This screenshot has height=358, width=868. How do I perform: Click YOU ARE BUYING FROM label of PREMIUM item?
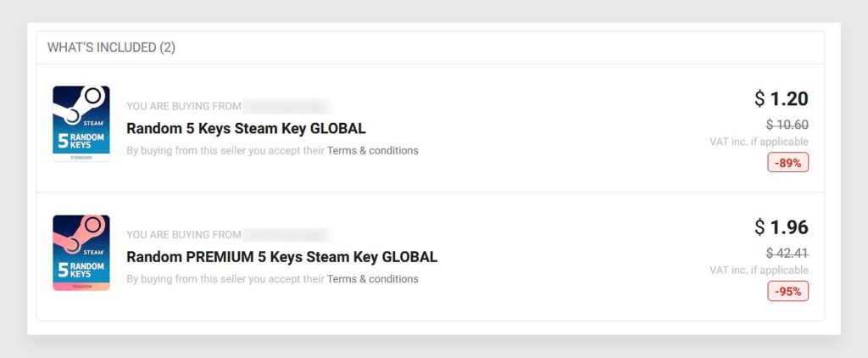[184, 234]
